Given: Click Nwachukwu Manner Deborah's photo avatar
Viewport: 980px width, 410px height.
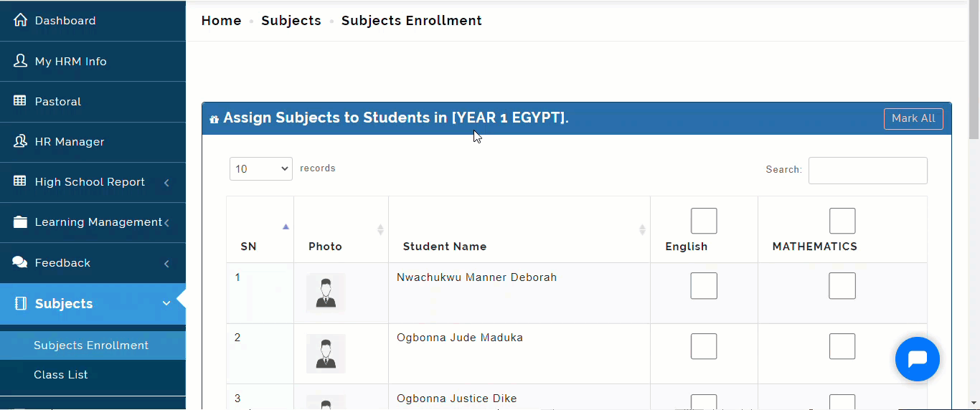Looking at the screenshot, I should (x=326, y=292).
